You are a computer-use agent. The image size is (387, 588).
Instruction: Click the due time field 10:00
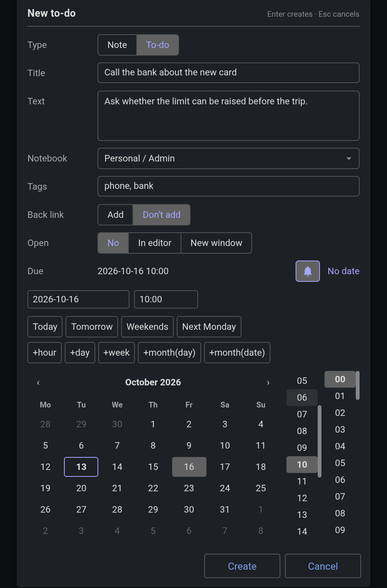tap(166, 299)
